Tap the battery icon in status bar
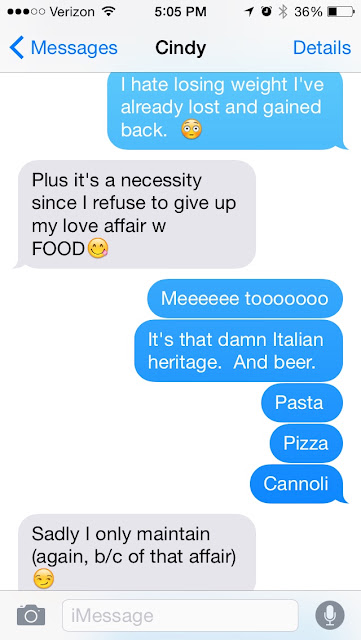361x640 pixels. [341, 12]
